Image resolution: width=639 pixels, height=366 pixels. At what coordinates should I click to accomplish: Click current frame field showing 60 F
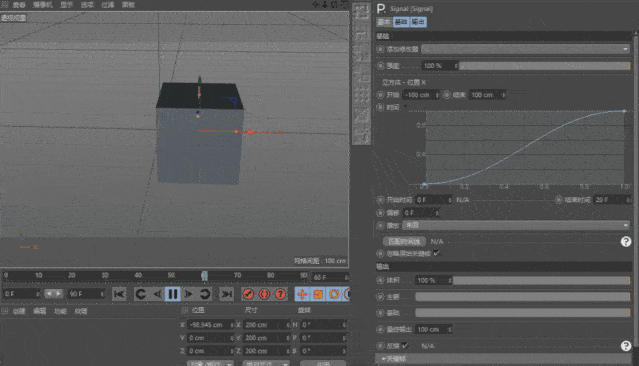click(330, 278)
